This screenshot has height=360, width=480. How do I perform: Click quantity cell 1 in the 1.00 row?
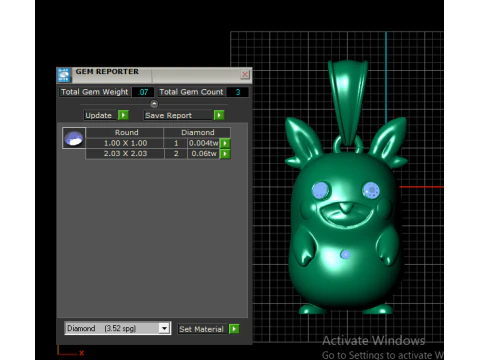176,143
